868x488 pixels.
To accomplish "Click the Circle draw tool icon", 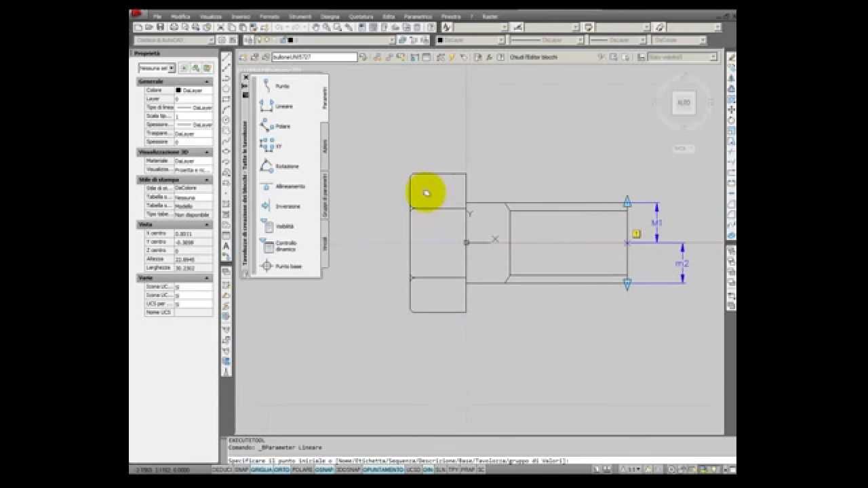I will tap(226, 120).
